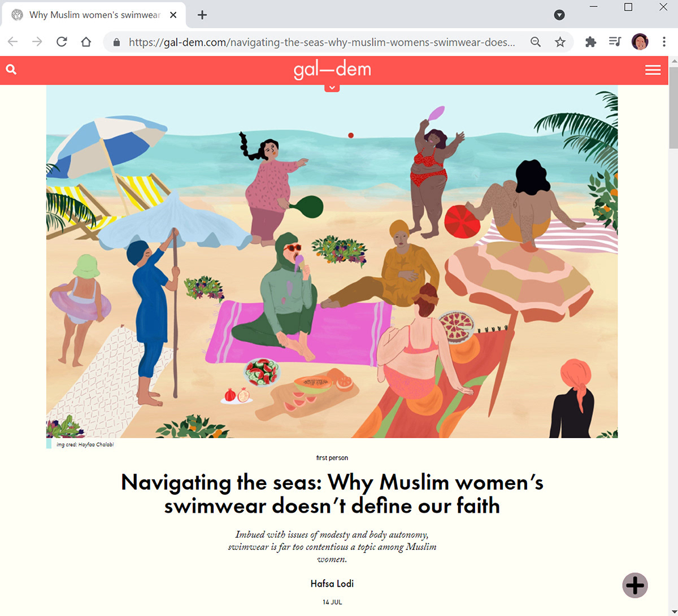Screen dimensions: 678x616
Task: Click the black plus floating button
Action: pyautogui.click(x=635, y=585)
